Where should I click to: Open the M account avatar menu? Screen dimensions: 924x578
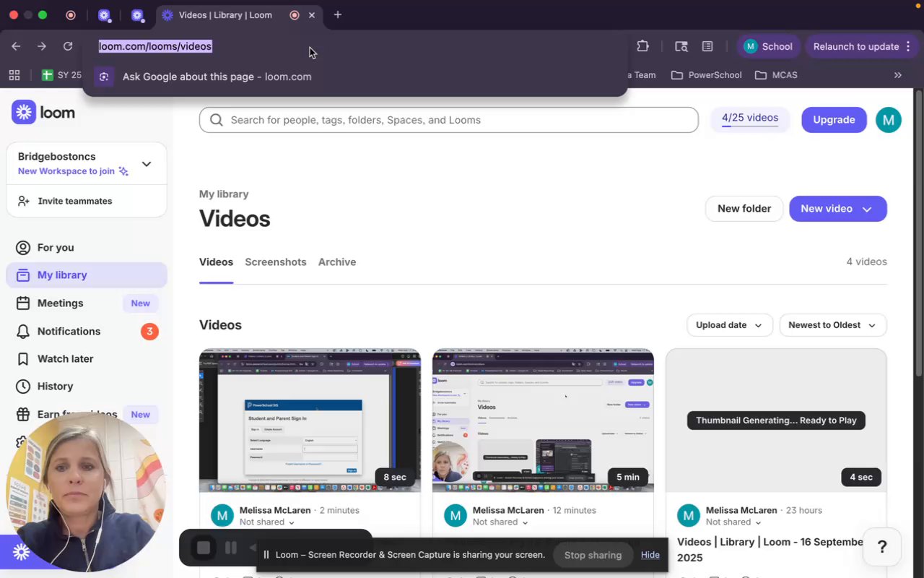click(x=889, y=120)
